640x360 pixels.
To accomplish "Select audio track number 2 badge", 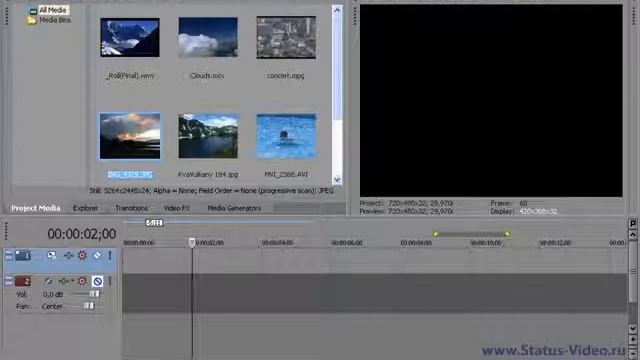I will click(23, 281).
